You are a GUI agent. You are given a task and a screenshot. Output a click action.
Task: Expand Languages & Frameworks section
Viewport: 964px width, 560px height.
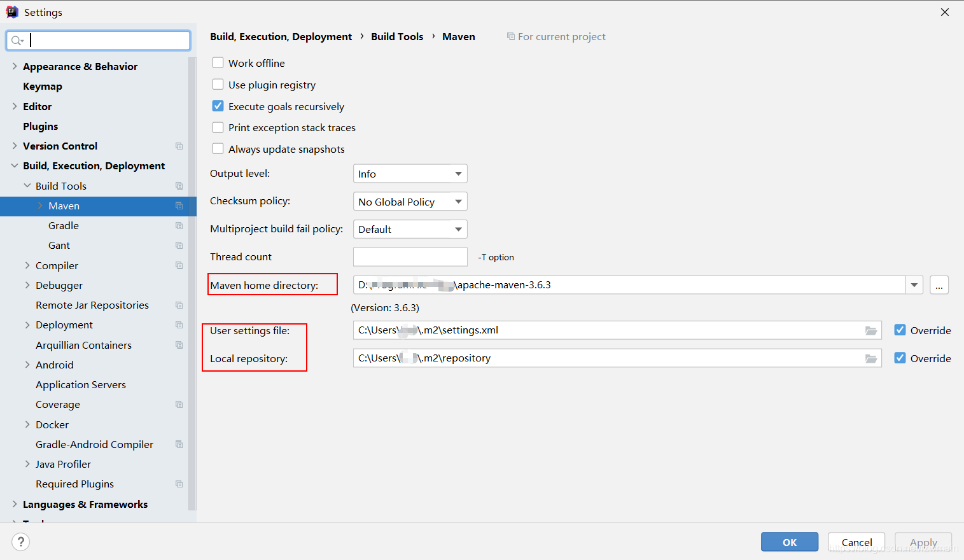(x=14, y=504)
